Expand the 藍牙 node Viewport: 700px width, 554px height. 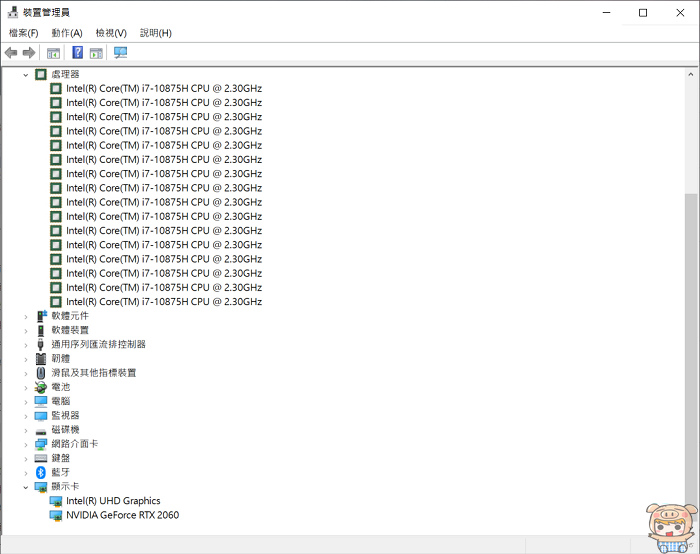25,473
